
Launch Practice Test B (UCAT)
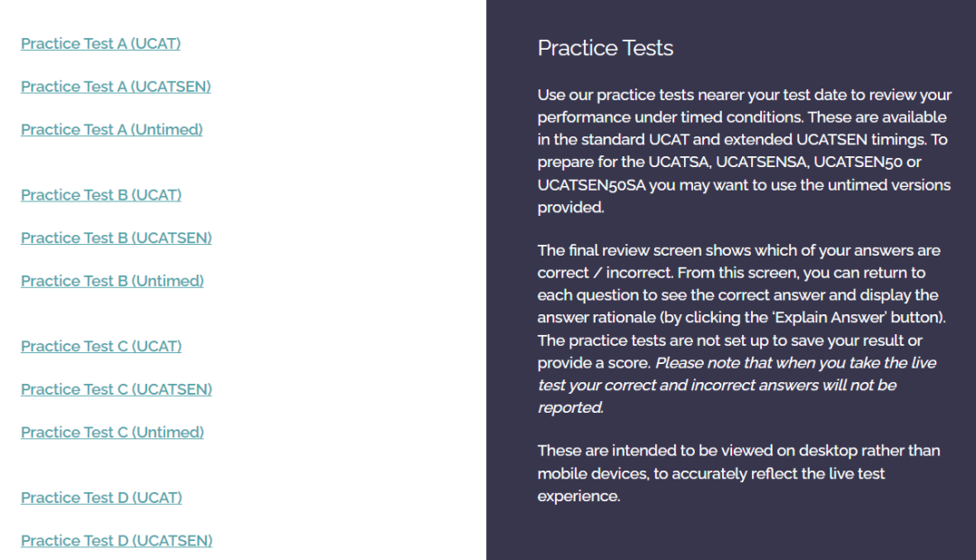(x=101, y=195)
